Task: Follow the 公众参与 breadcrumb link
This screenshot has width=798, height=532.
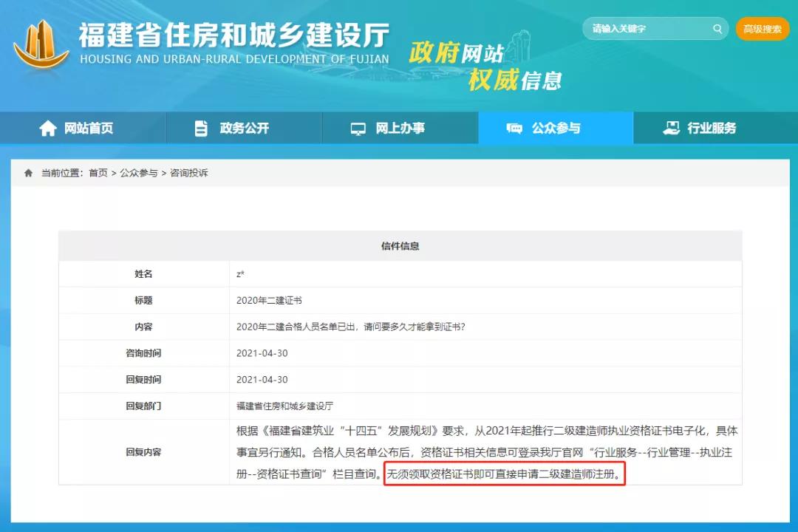Action: [139, 173]
